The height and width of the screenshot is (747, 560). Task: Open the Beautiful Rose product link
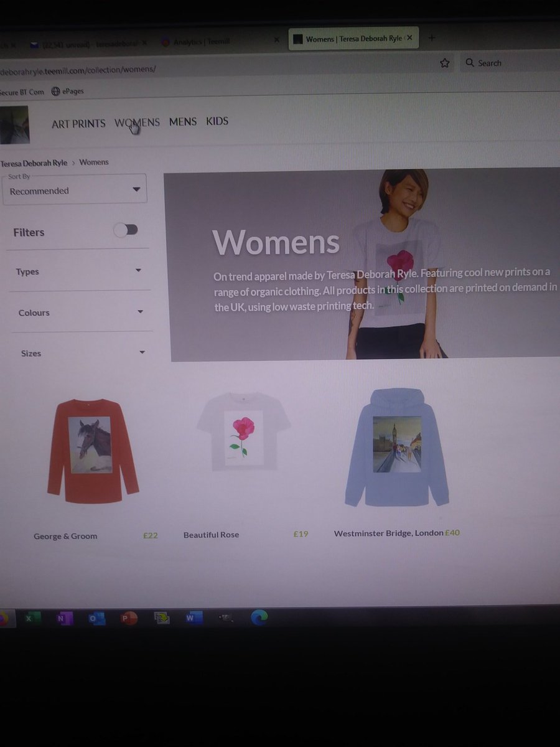(211, 535)
